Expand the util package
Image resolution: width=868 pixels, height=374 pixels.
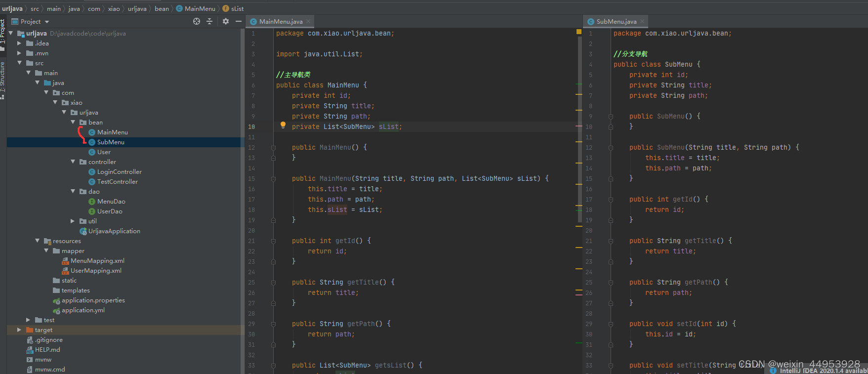(73, 221)
